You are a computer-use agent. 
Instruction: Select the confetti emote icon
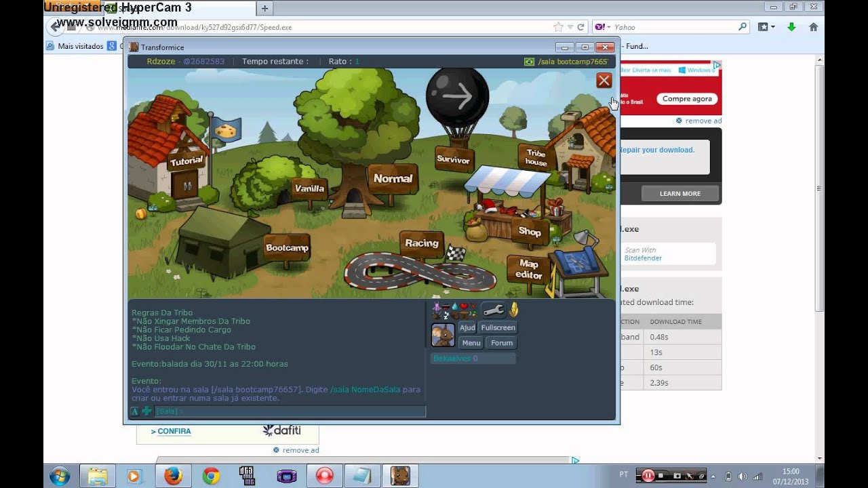coord(473,314)
